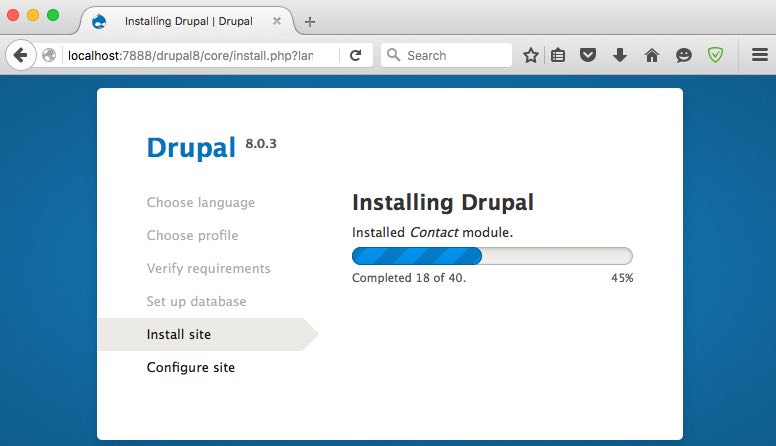Click the 45% progress percentage
This screenshot has width=776, height=446.
[x=622, y=278]
